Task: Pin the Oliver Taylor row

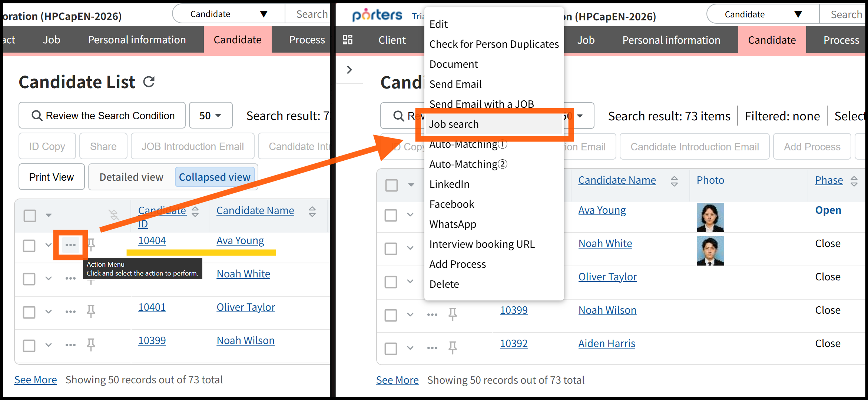Action: (x=91, y=311)
